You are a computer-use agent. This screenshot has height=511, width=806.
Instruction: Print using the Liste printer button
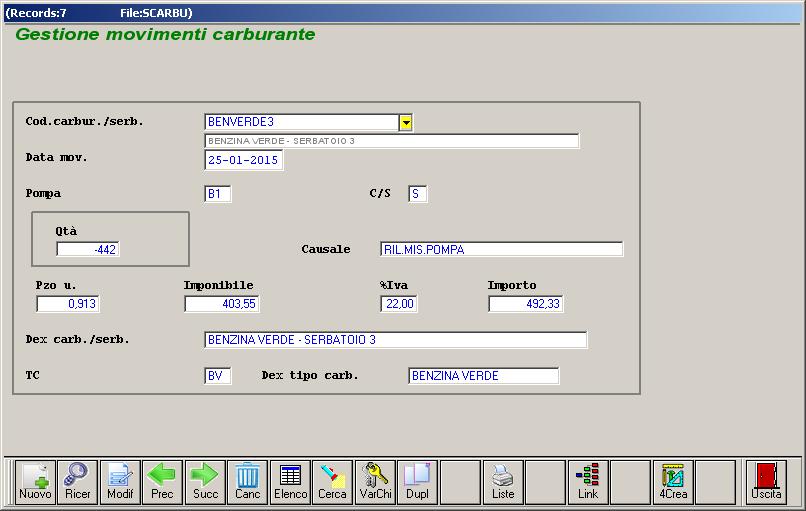tap(503, 482)
